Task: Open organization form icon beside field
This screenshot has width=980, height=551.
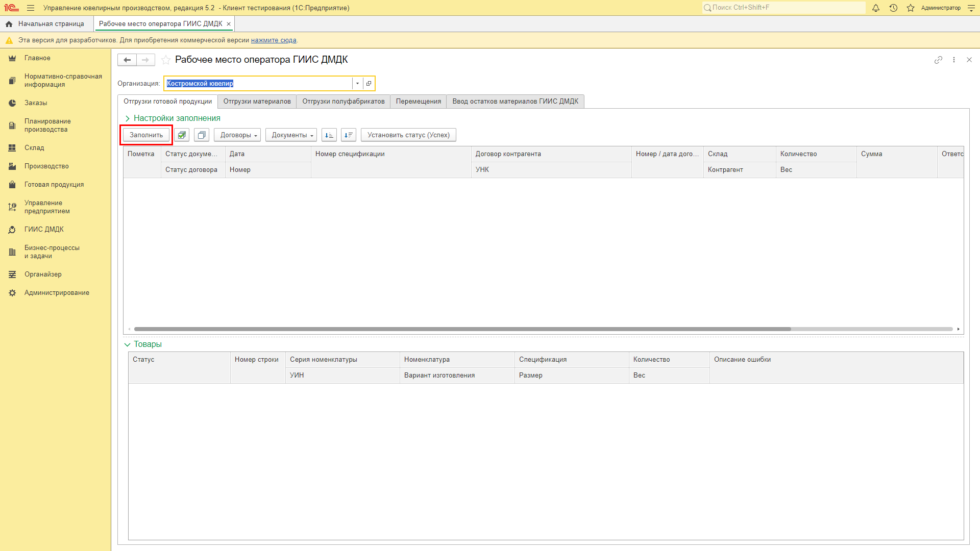Action: point(369,84)
